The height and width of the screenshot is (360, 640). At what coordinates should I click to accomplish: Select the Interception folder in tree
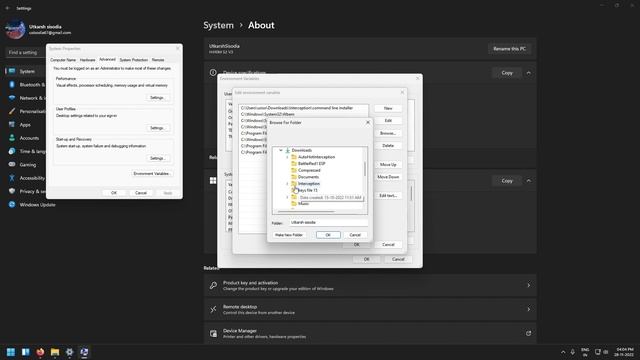pyautogui.click(x=309, y=184)
